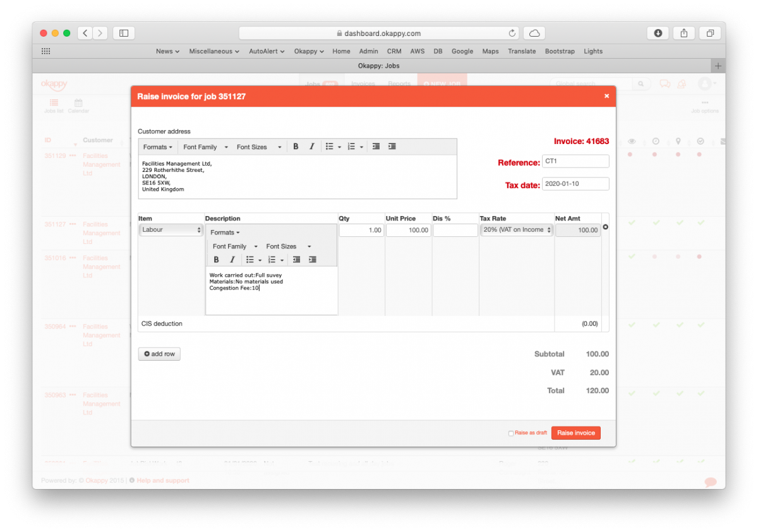Increase indent in Customer address editor
The image size is (758, 532).
point(392,147)
